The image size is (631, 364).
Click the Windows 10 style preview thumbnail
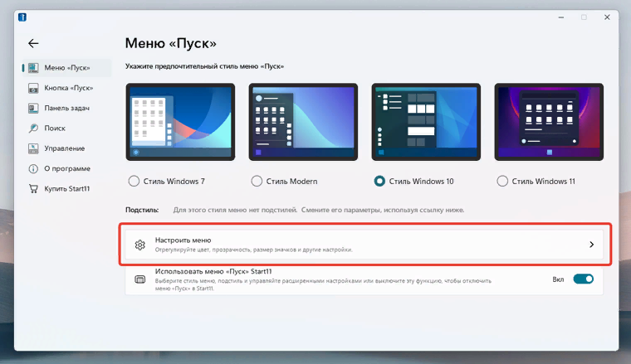[426, 122]
